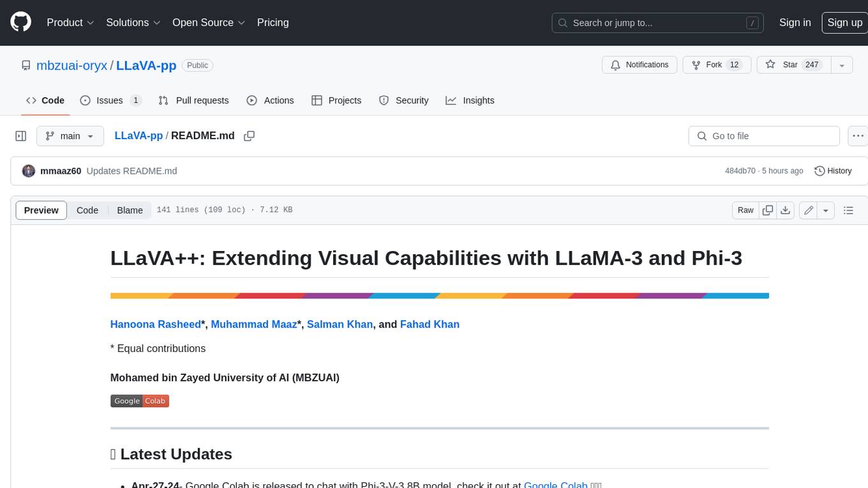Open the Pricing page
This screenshot has height=488, width=868.
tap(273, 22)
